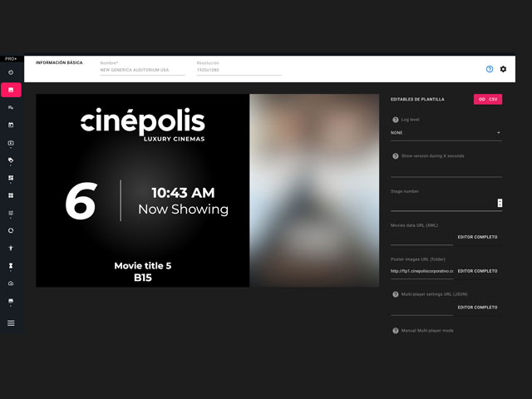
Task: Show help for Show version during X seconds
Action: coord(396,156)
